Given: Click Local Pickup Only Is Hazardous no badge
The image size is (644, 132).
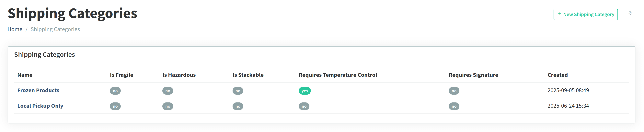Looking at the screenshot, I should click(168, 106).
